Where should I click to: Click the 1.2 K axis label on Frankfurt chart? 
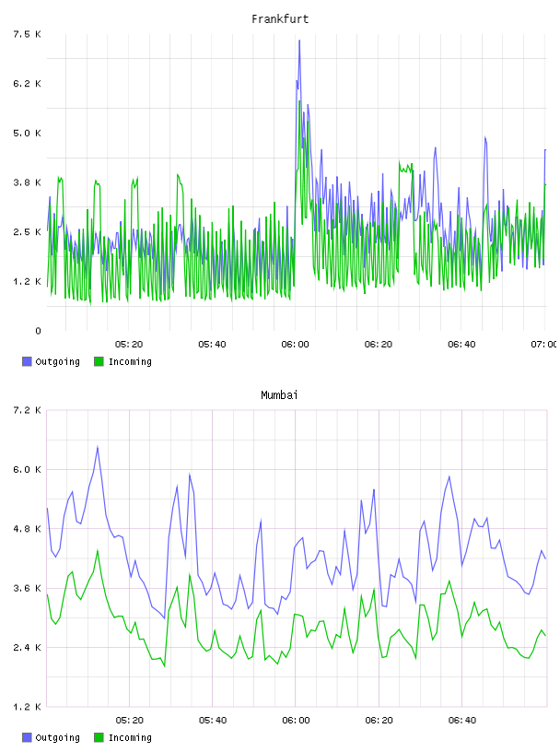click(x=28, y=281)
